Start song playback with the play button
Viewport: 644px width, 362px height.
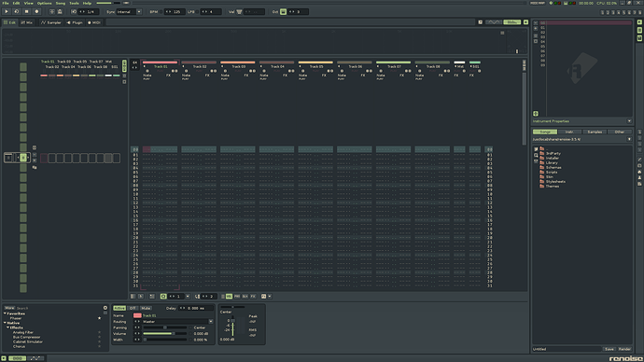(x=7, y=12)
